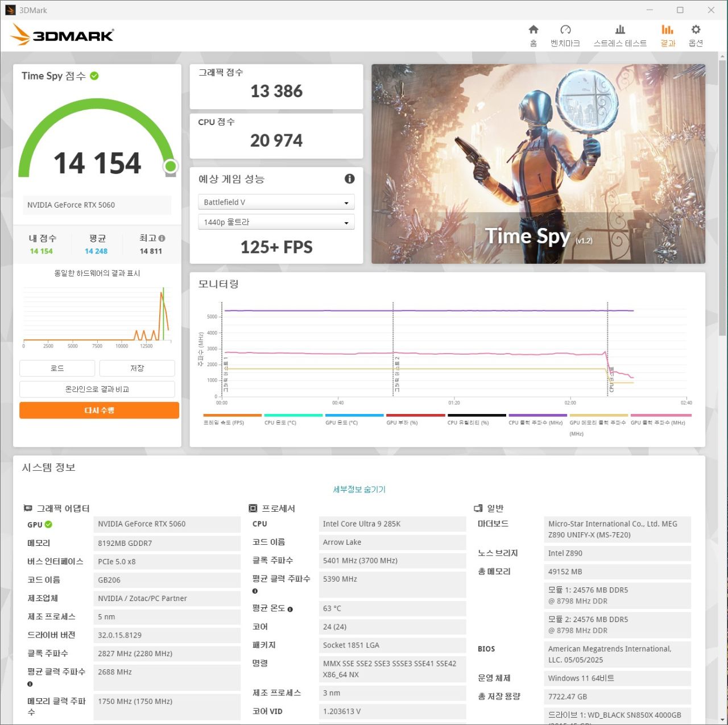Toggle the GPU temperature blue legend
This screenshot has height=725, width=728.
(x=354, y=420)
